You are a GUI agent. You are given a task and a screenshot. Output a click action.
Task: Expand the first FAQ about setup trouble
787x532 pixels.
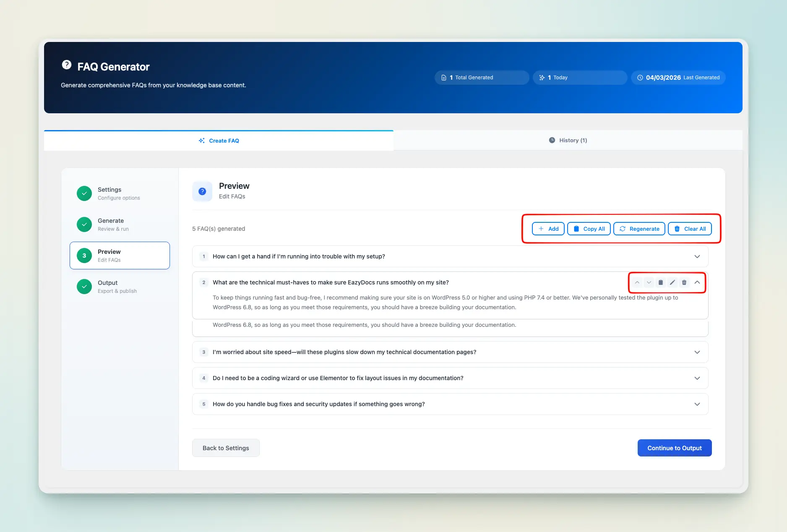click(x=697, y=256)
